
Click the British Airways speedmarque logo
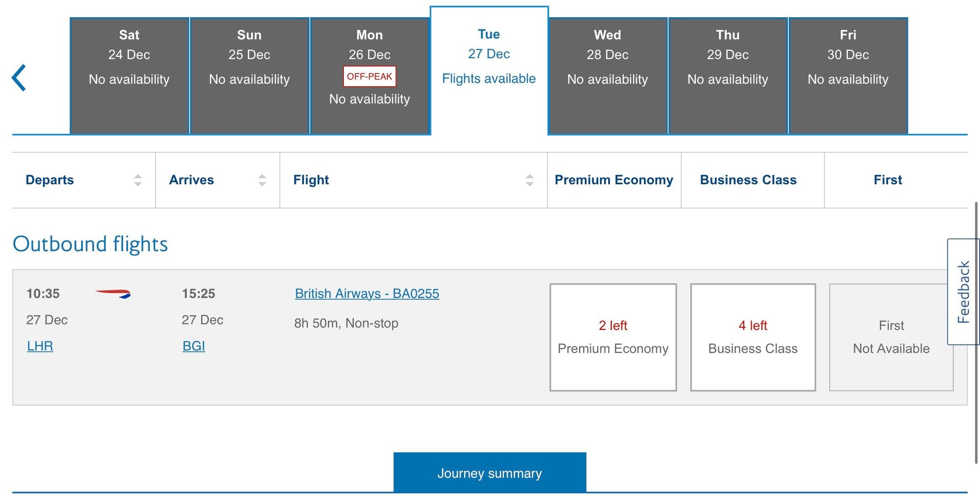tap(113, 294)
